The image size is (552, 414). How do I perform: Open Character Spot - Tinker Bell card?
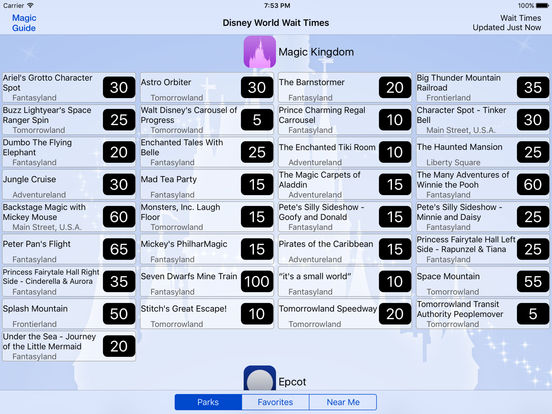(x=483, y=120)
